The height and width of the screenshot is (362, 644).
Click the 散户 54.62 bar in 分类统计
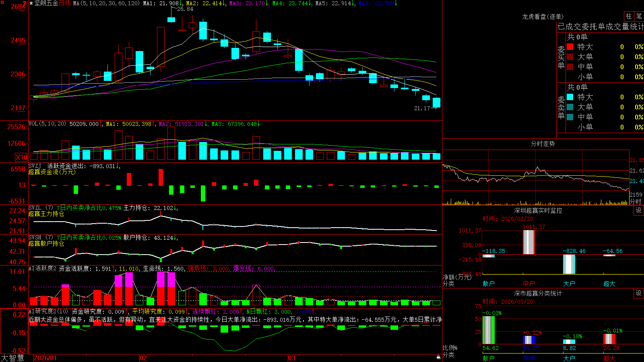(x=488, y=330)
